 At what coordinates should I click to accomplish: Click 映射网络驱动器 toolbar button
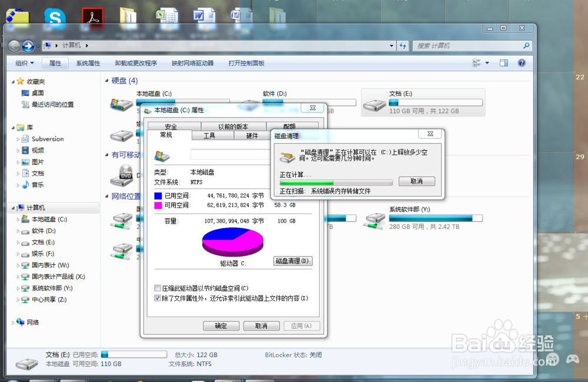(193, 63)
